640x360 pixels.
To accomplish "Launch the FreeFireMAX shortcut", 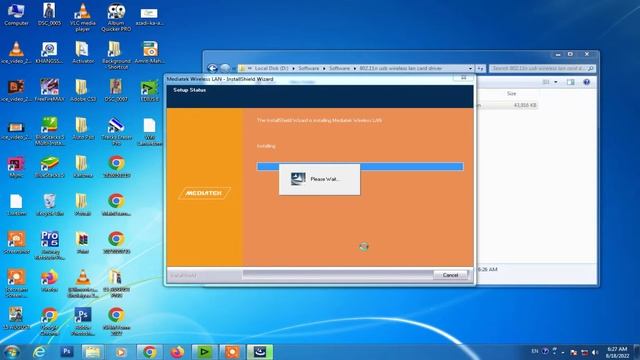I will tap(49, 91).
